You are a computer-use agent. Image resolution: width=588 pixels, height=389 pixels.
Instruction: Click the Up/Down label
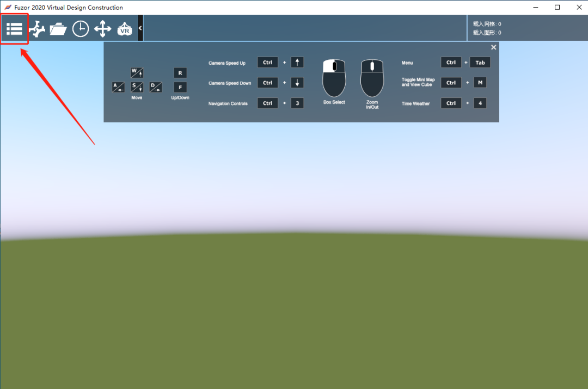pyautogui.click(x=180, y=97)
